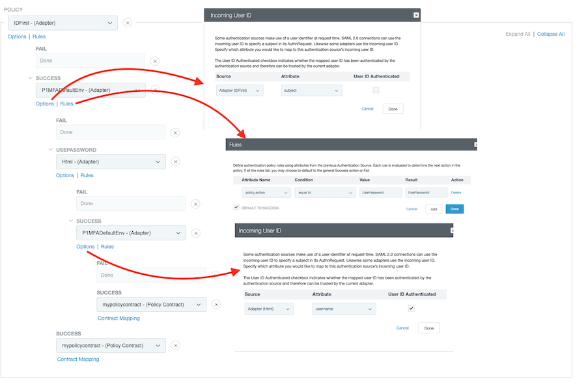Click the Done field under Html adapter's FAIL
586x392 pixels.
pos(131,204)
